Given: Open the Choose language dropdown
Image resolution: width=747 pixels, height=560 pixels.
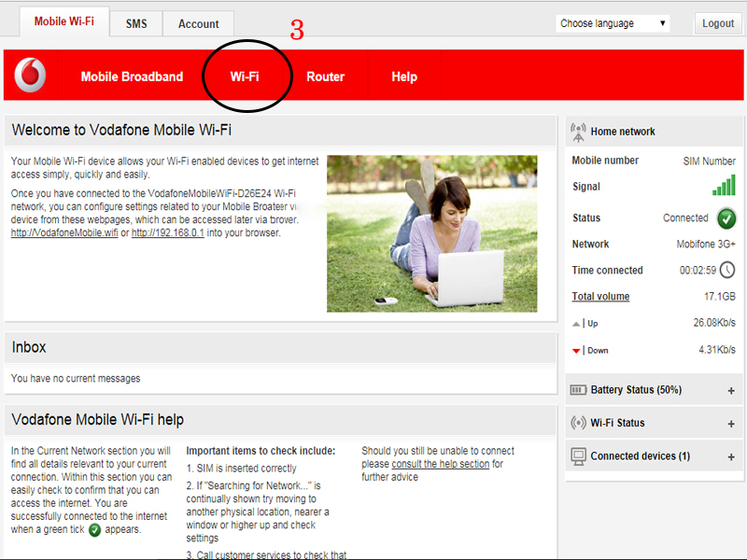Looking at the screenshot, I should coord(613,23).
